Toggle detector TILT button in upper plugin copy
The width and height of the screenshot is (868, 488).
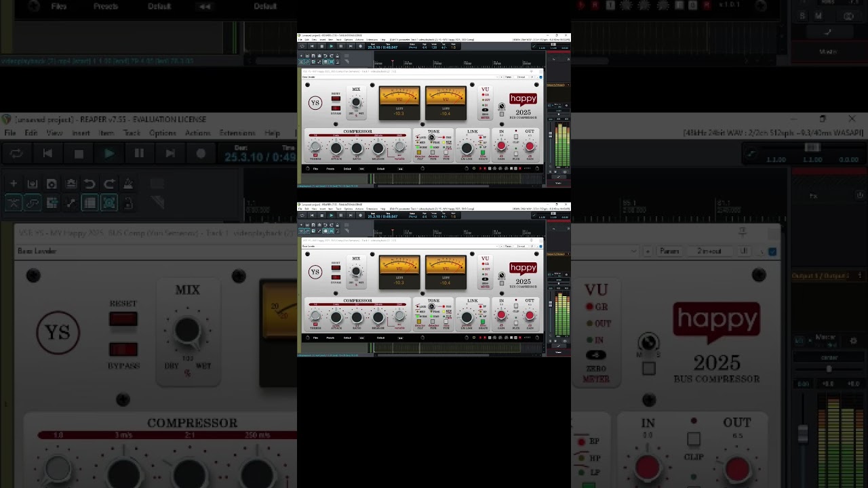point(419,152)
